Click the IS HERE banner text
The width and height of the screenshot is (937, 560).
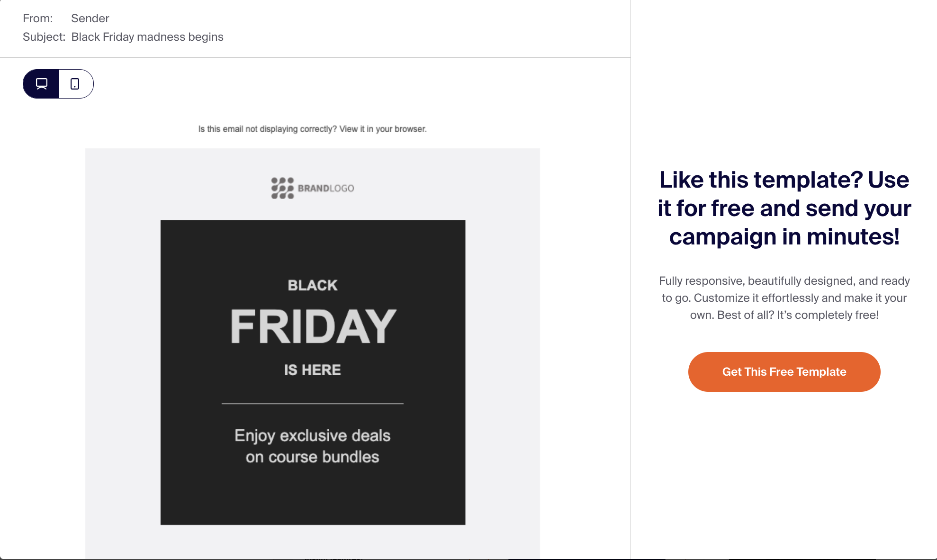click(x=313, y=370)
